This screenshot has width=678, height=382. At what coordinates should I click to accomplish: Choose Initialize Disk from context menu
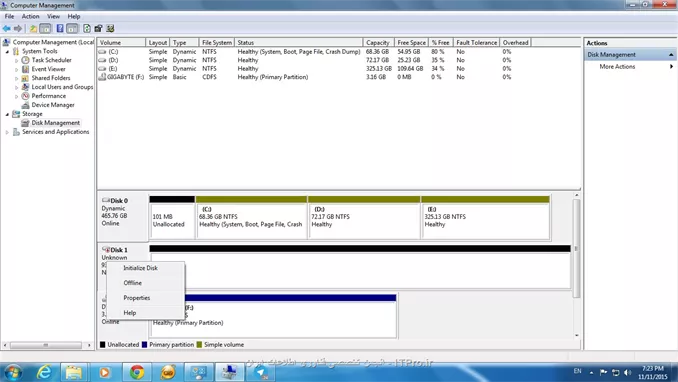coord(146,268)
